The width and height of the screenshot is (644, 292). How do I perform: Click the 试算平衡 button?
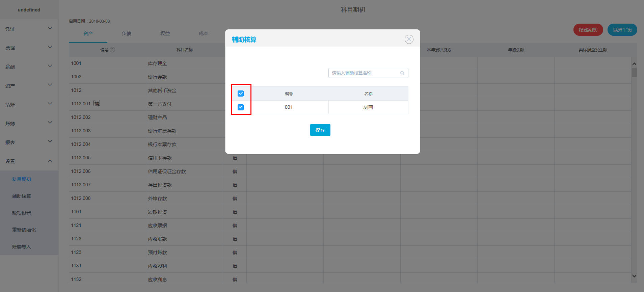coord(622,30)
